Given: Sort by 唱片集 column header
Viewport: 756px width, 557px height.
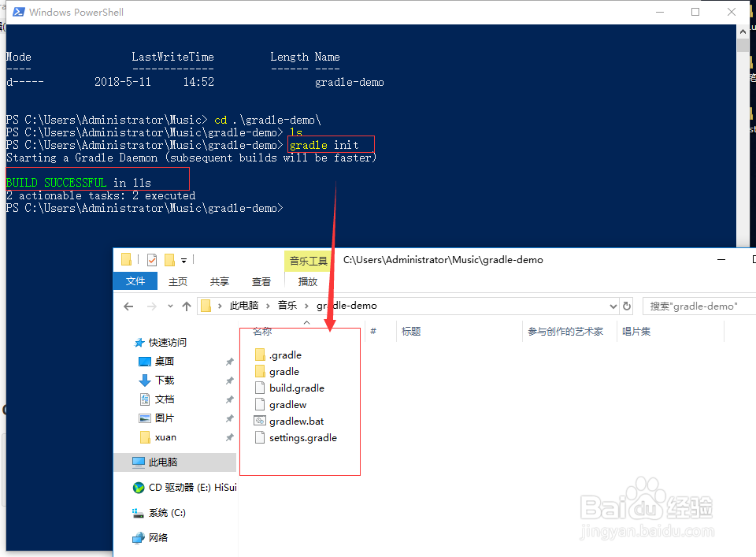Looking at the screenshot, I should coord(636,332).
